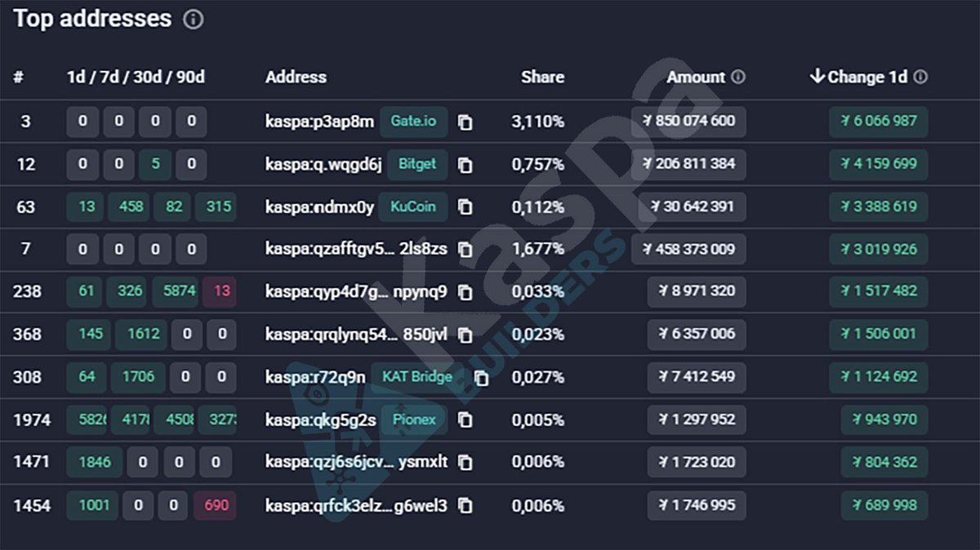Copy the KuCoin address

tap(465, 207)
